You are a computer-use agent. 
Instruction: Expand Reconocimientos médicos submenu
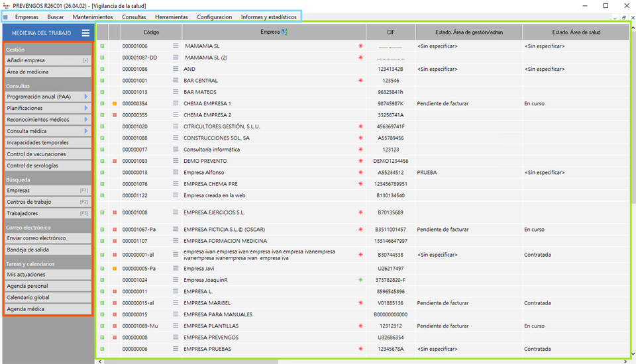pos(86,120)
